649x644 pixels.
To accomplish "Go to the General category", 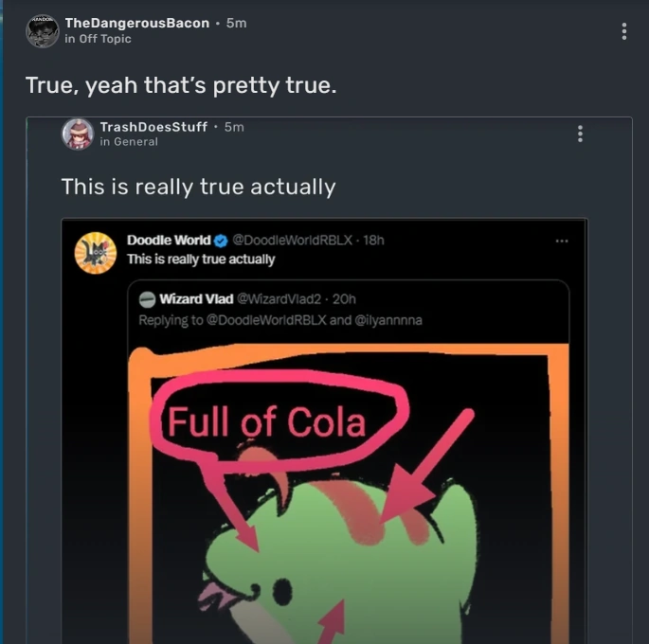I will (x=135, y=142).
